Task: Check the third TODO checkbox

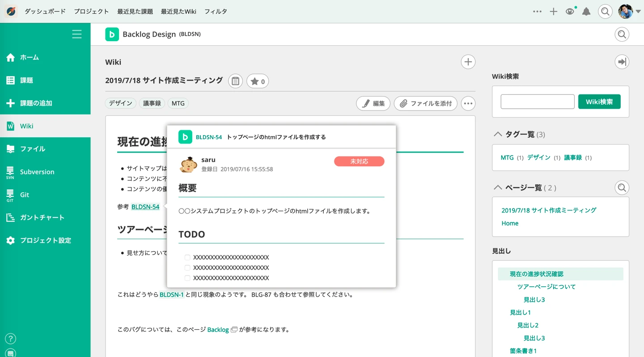Action: (x=187, y=278)
